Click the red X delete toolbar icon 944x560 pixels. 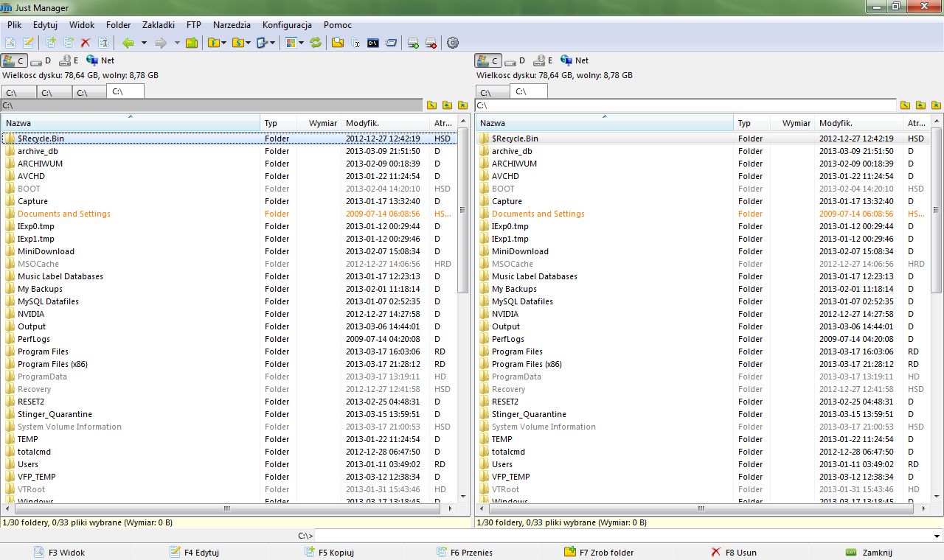click(x=86, y=43)
